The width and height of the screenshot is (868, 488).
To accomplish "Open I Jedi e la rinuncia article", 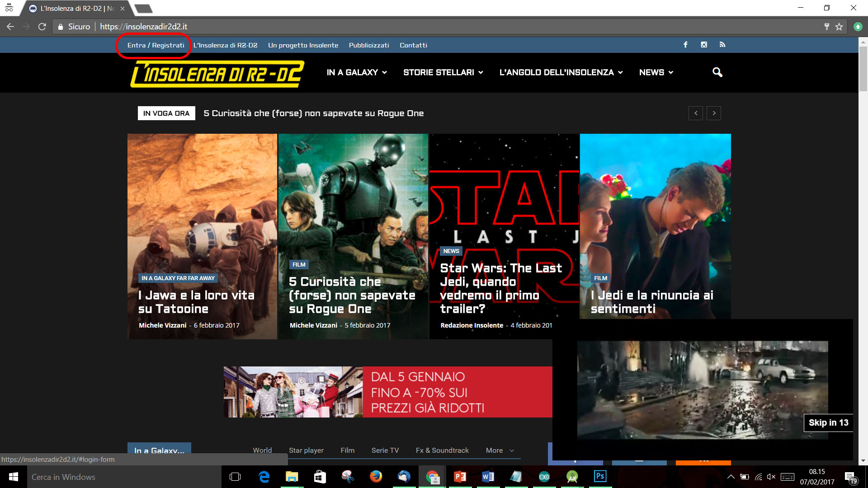I will [652, 302].
